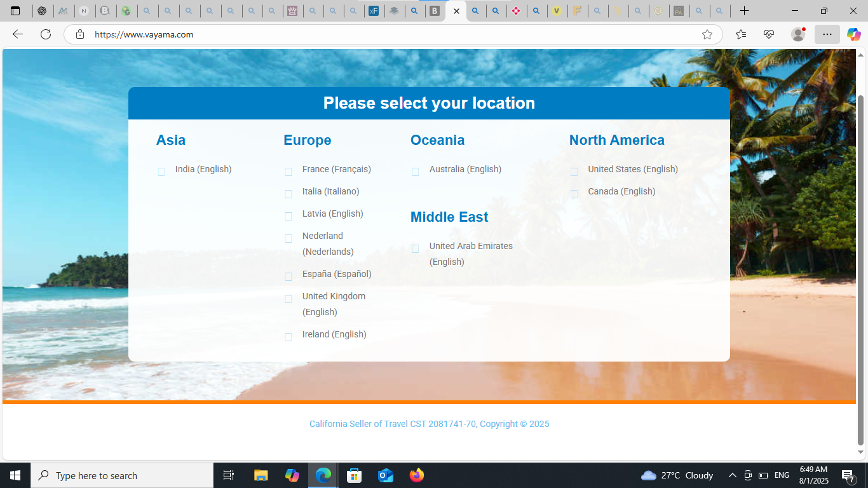
Task: Click the Middle East region heading
Action: coord(449,217)
